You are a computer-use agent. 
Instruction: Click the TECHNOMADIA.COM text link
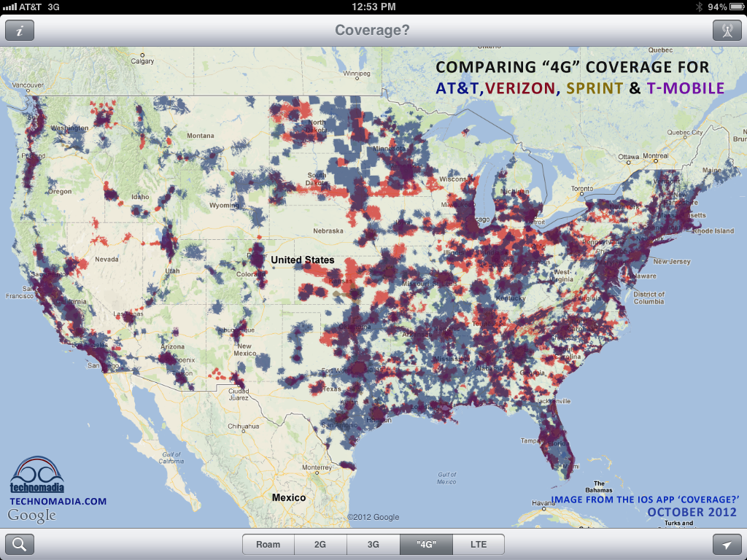(x=58, y=502)
